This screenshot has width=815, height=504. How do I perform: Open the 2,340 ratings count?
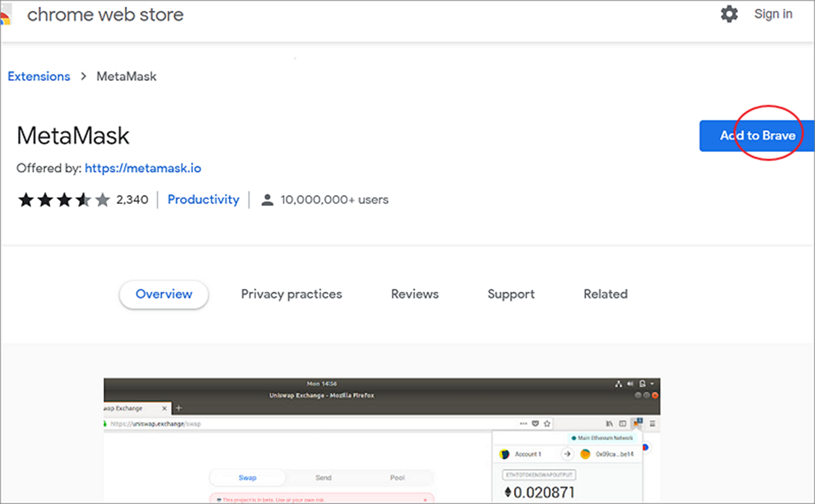click(132, 200)
